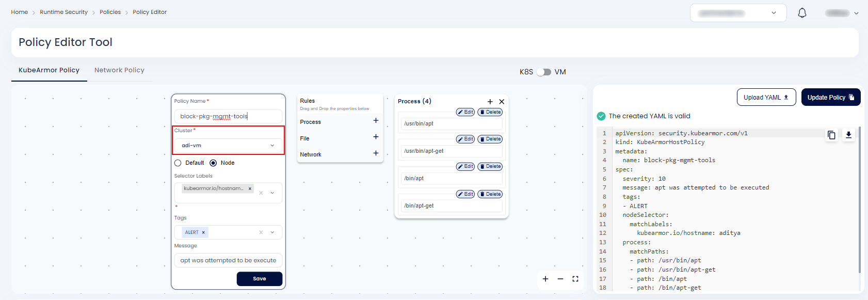
Task: Click YAML line 'kubearmor.io/hostname: aditya'
Action: point(688,233)
